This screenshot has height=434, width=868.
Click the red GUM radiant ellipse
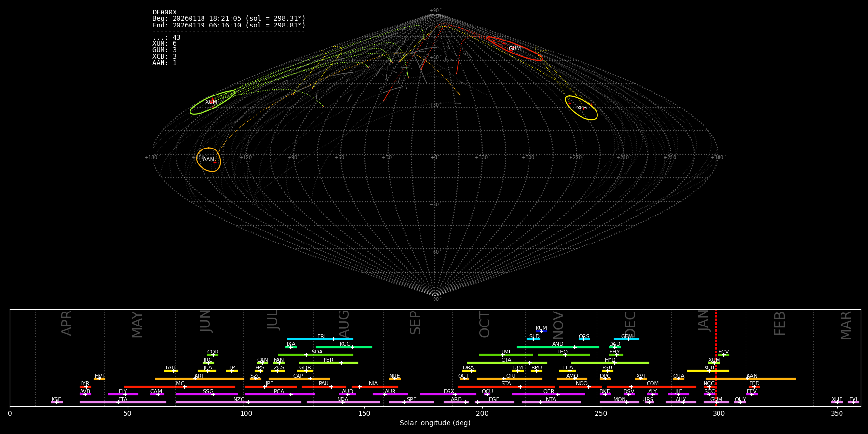(515, 49)
